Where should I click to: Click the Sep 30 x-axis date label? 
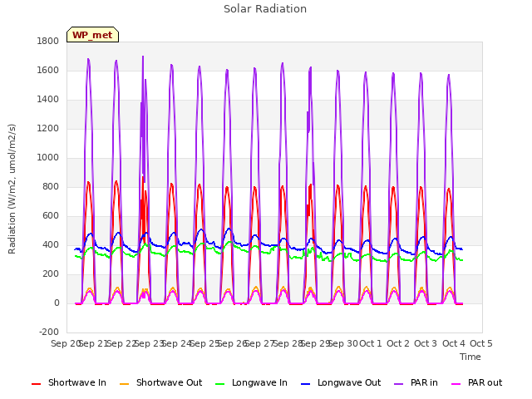point(343,343)
